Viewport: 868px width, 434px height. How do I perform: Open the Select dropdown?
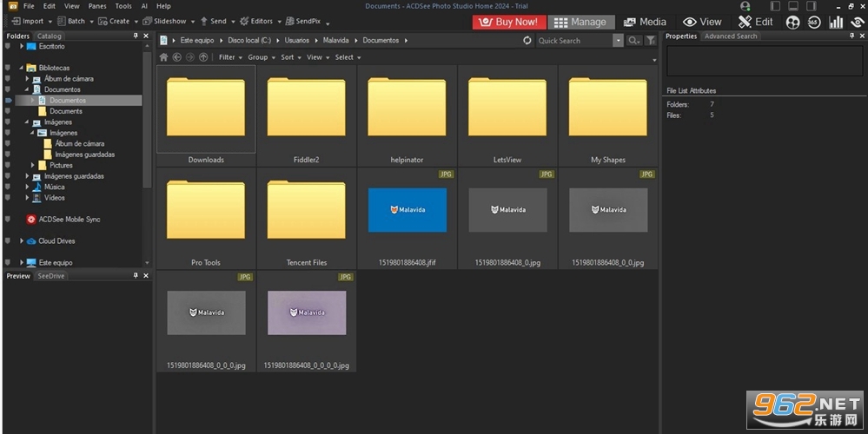tap(348, 57)
